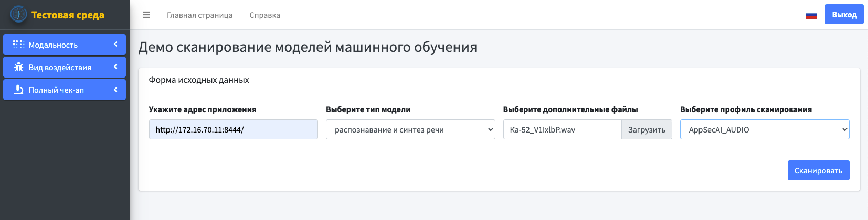Viewport: 868px width, 220px height.
Task: Expand the Вид воздействия chevron arrow
Action: tap(115, 67)
